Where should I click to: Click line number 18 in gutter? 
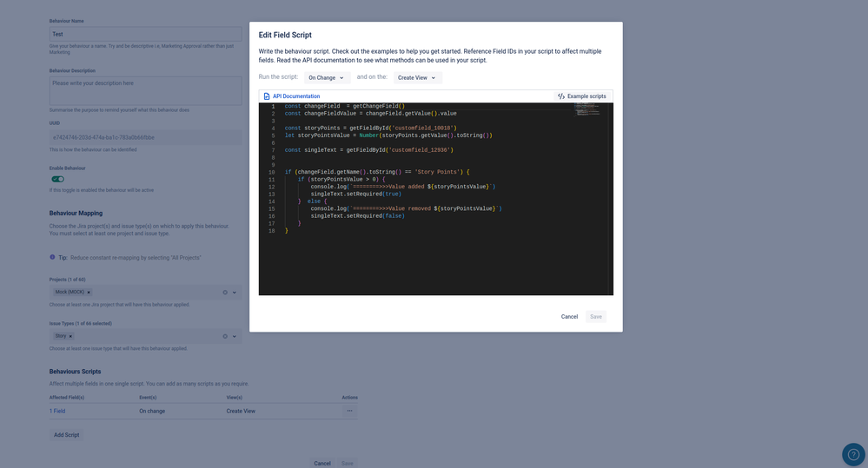(x=272, y=231)
